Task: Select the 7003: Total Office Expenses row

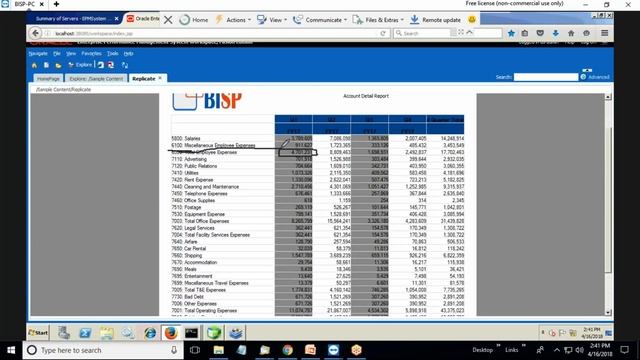Action: (318, 221)
